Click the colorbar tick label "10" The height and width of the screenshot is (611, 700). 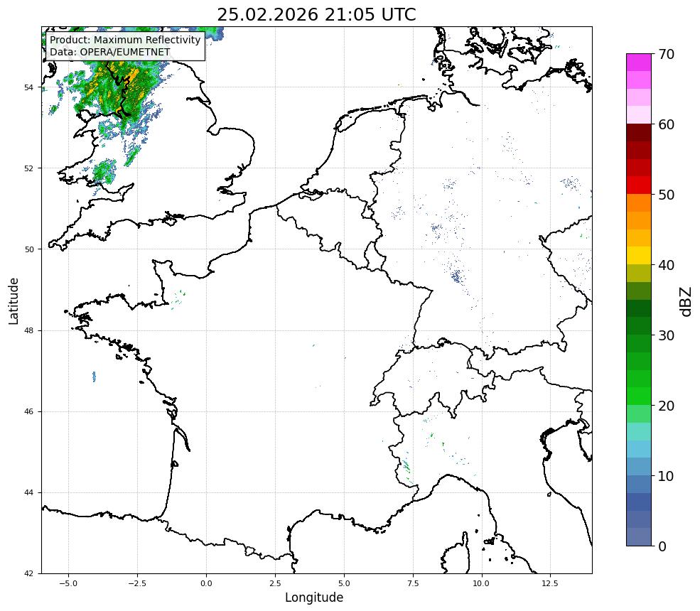pyautogui.click(x=666, y=476)
